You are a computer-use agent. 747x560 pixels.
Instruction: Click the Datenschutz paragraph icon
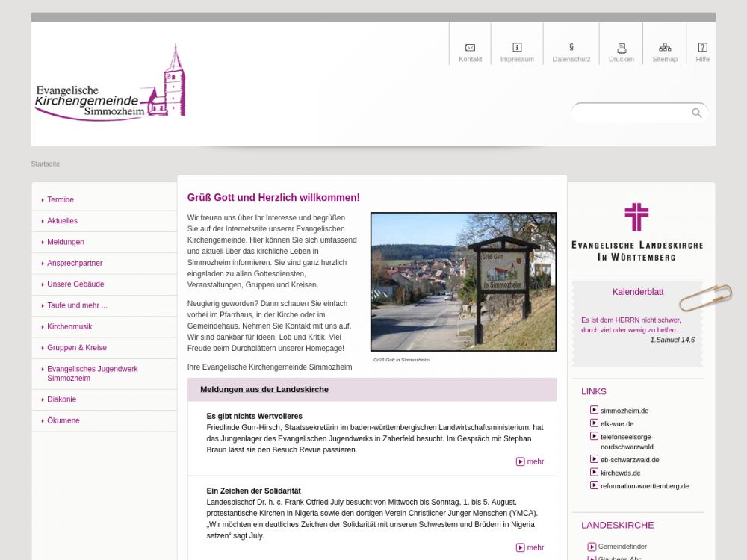[571, 47]
